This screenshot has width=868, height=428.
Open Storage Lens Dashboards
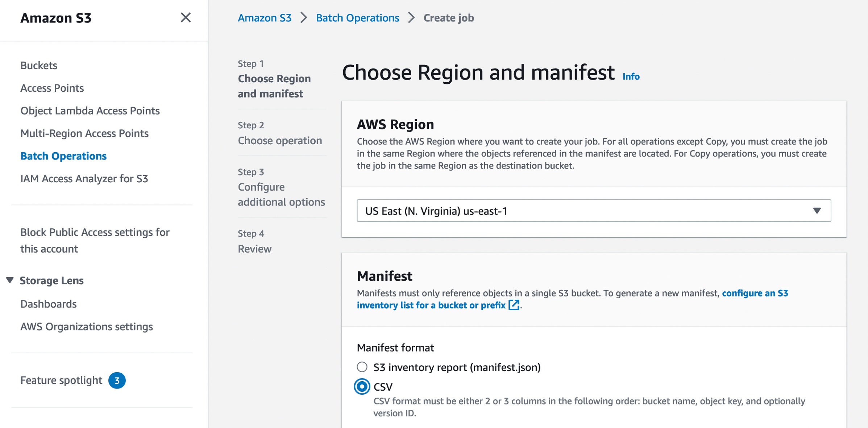pyautogui.click(x=48, y=304)
